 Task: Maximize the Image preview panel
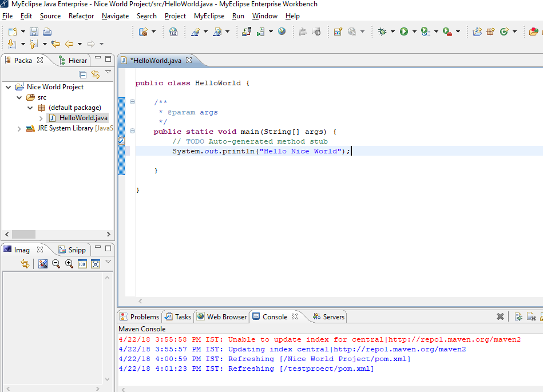(x=108, y=248)
